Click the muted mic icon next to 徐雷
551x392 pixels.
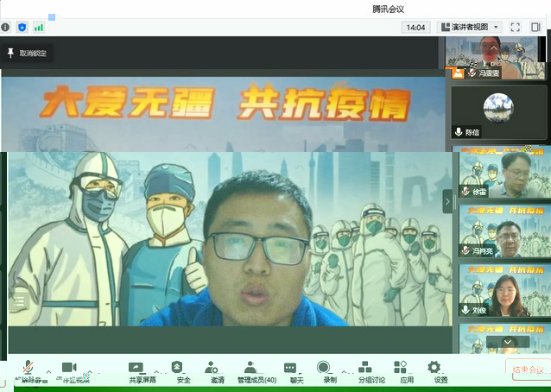(465, 192)
